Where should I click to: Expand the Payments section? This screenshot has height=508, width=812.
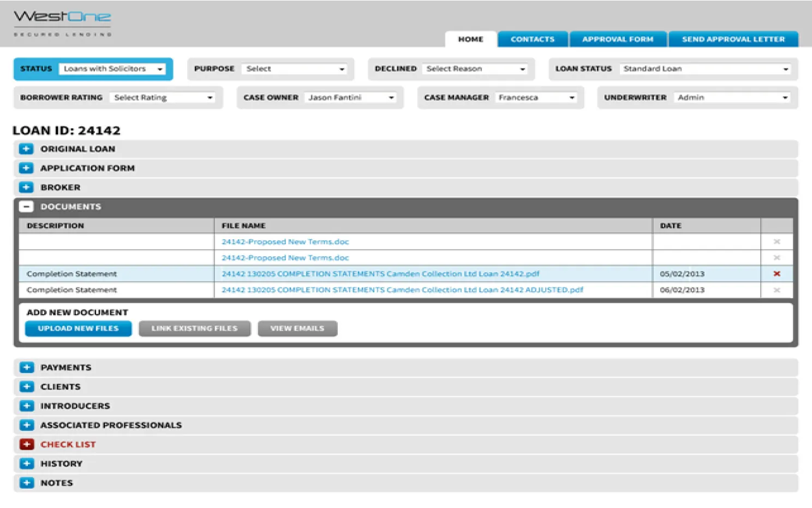pos(27,367)
